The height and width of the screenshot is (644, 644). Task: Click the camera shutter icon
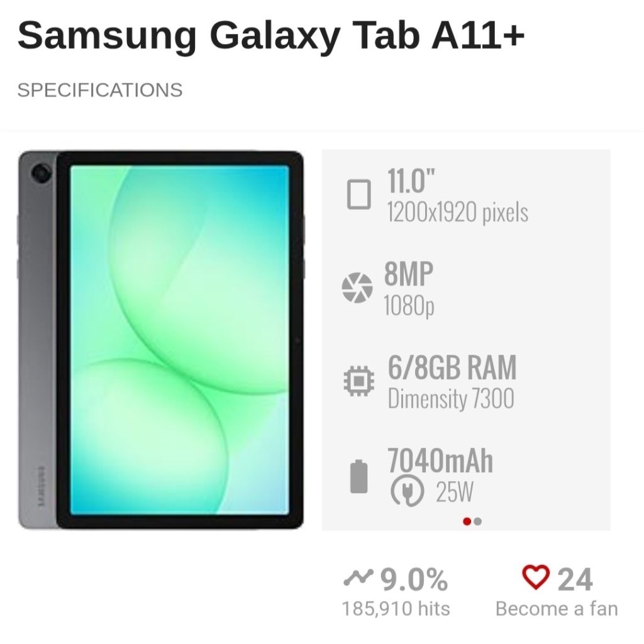click(357, 287)
